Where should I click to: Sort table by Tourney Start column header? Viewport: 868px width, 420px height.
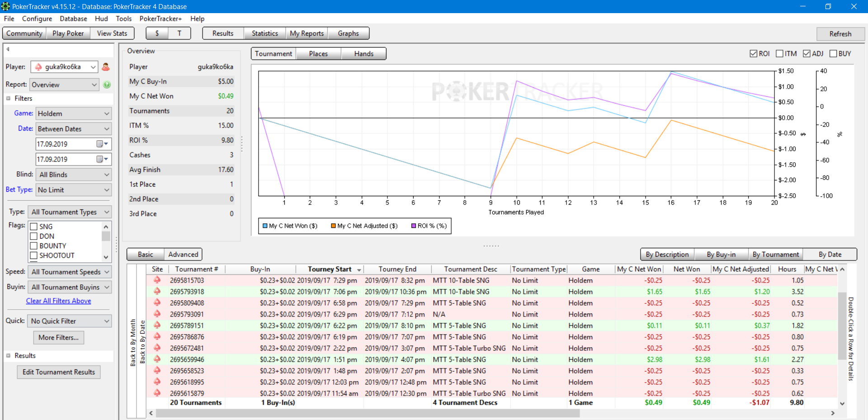pos(330,269)
